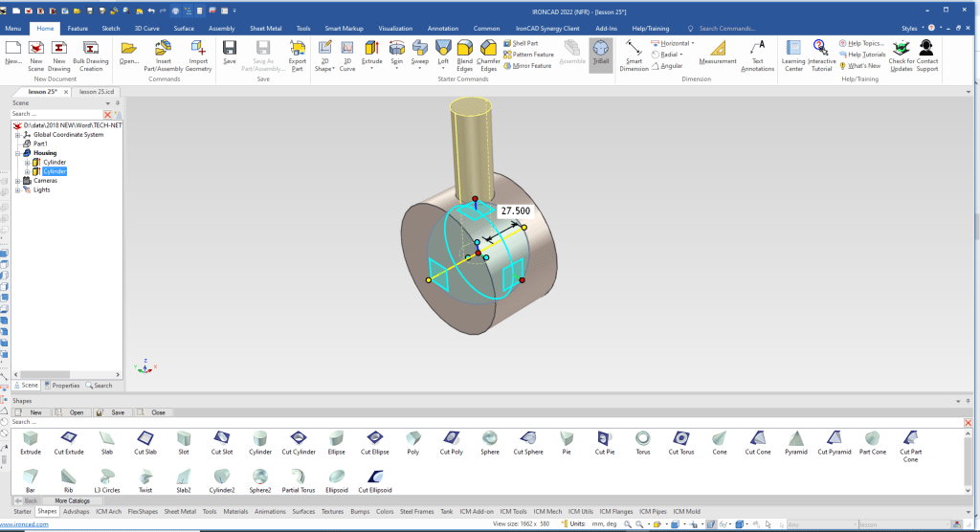
Task: Choose the Pyramid shape icon
Action: click(795, 441)
